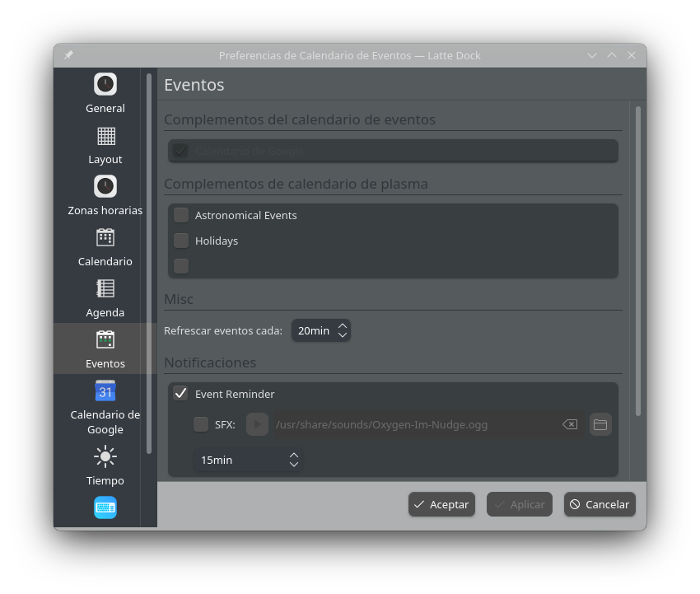
Task: Click the Event Reminder label
Action: [235, 394]
